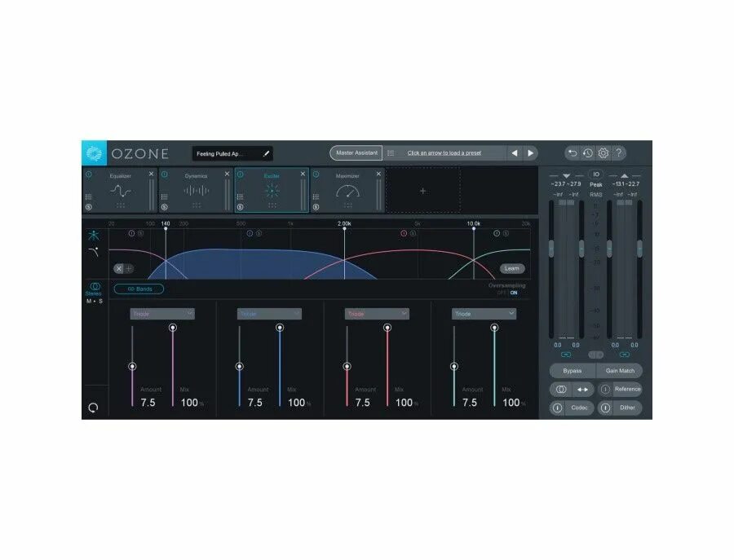The width and height of the screenshot is (734, 560).
Task: Remove the Dynamics module
Action: (x=227, y=174)
